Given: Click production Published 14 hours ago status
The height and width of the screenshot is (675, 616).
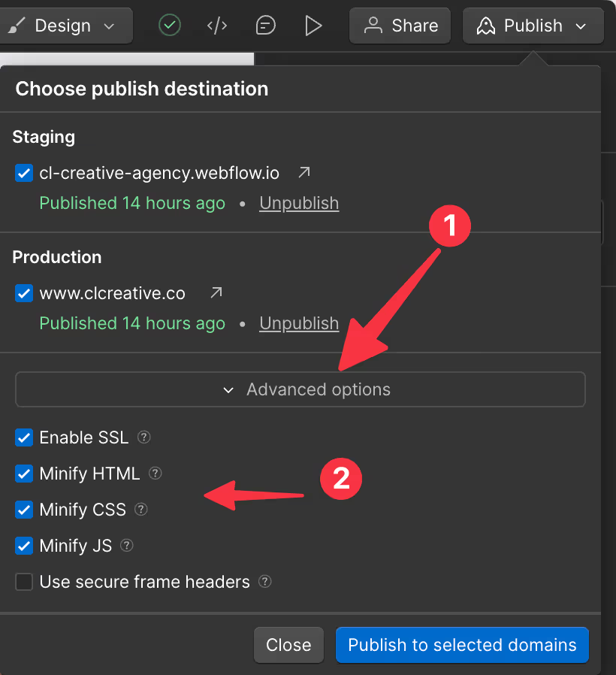Looking at the screenshot, I should (132, 323).
